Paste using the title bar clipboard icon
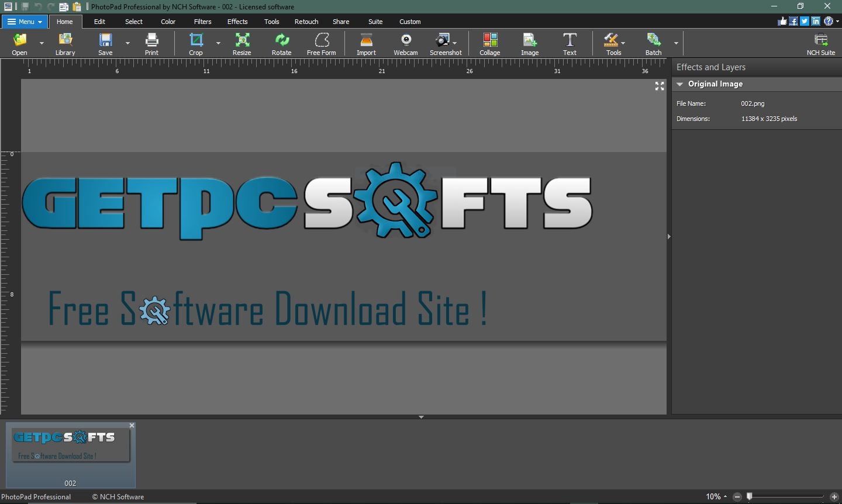This screenshot has height=504, width=842. coord(77,6)
